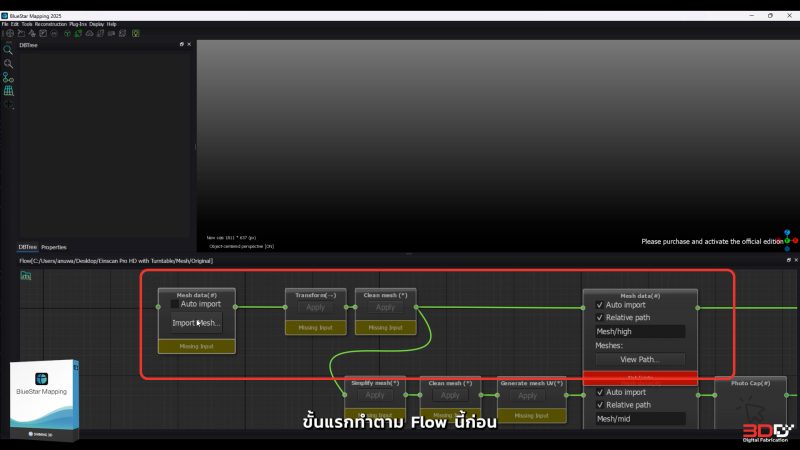Switch to the DBTree tab
The width and height of the screenshot is (800, 450).
(28, 247)
